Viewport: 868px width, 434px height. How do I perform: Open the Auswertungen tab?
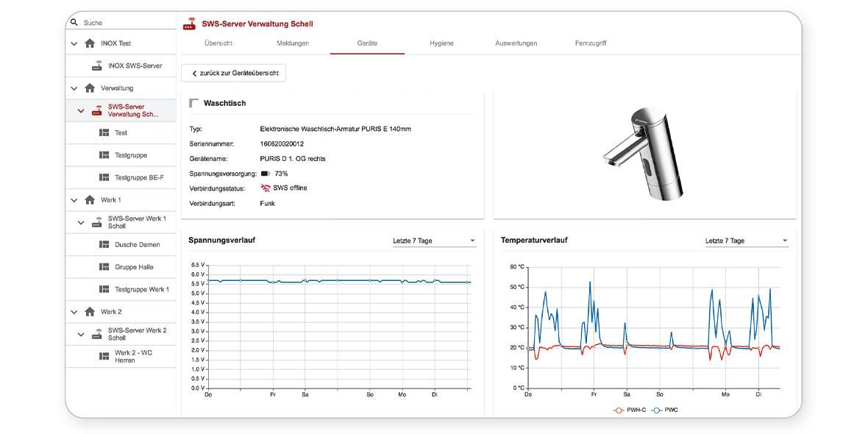516,43
